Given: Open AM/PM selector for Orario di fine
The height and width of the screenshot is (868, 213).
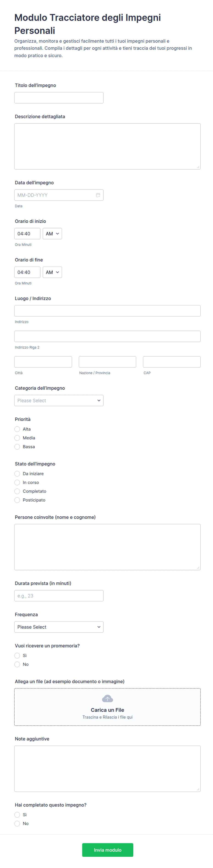Looking at the screenshot, I should tap(52, 272).
